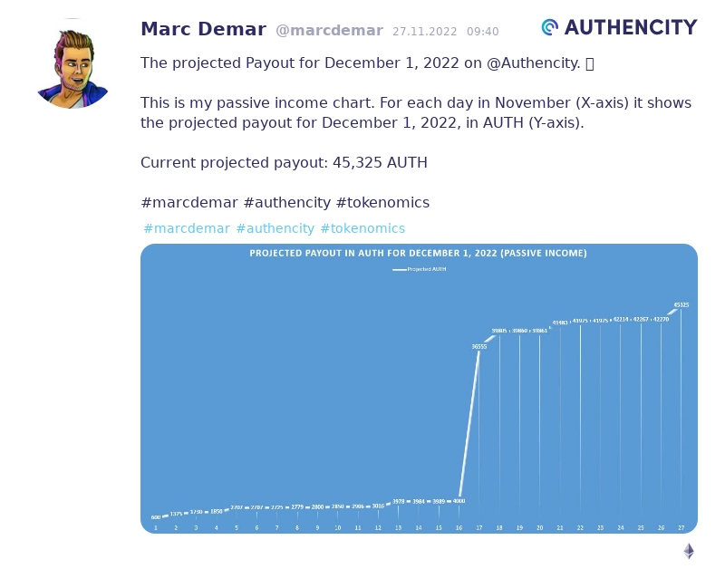725x588 pixels.
Task: Click the Projected AUTH legend marker
Action: pyautogui.click(x=399, y=269)
